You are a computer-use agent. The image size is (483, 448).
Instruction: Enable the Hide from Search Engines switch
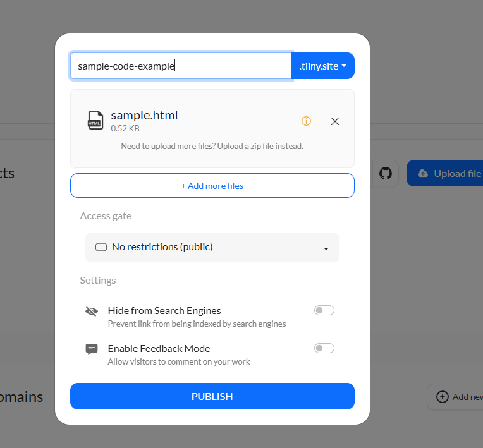click(324, 310)
